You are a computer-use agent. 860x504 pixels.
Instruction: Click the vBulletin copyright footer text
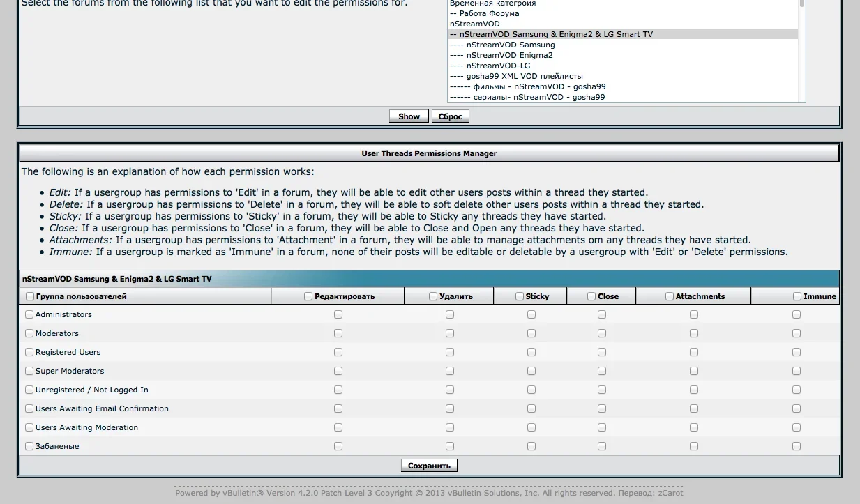click(x=429, y=493)
